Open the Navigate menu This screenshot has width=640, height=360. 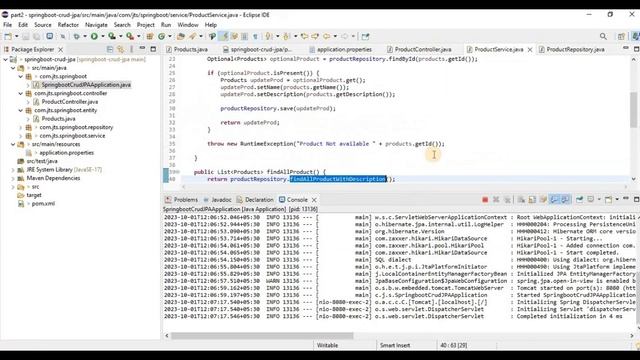(x=96, y=25)
